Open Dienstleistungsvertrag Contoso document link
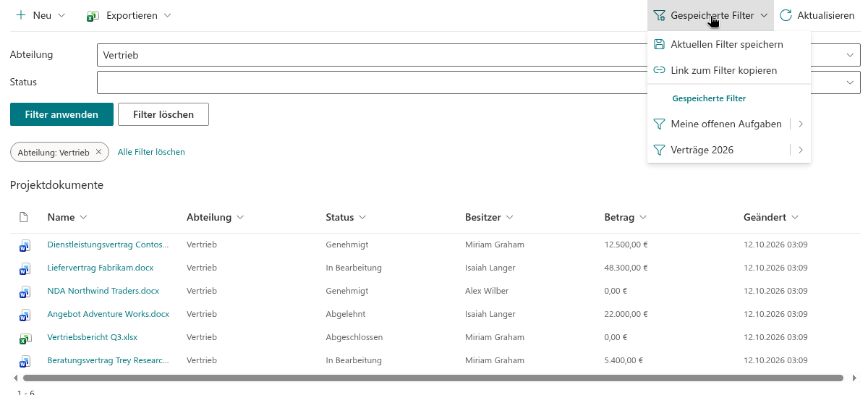868x395 pixels. [109, 245]
